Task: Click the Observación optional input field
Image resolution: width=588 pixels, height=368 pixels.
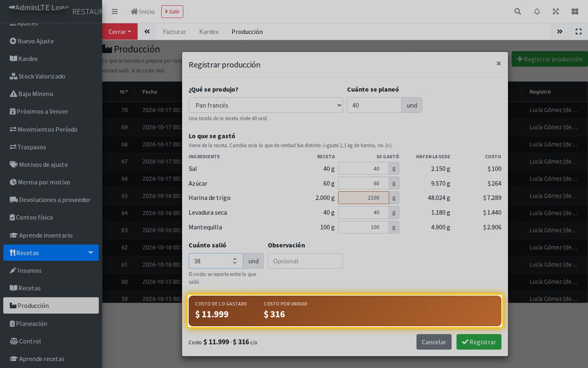Action: coord(305,261)
